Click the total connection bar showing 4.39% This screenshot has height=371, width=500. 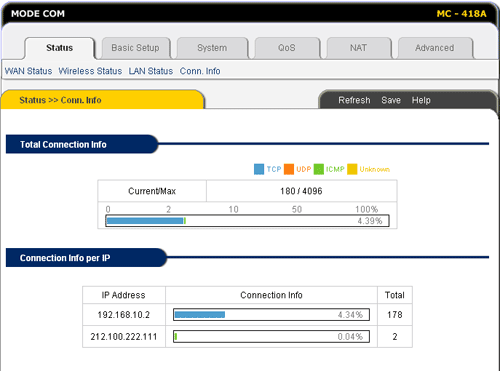click(247, 221)
